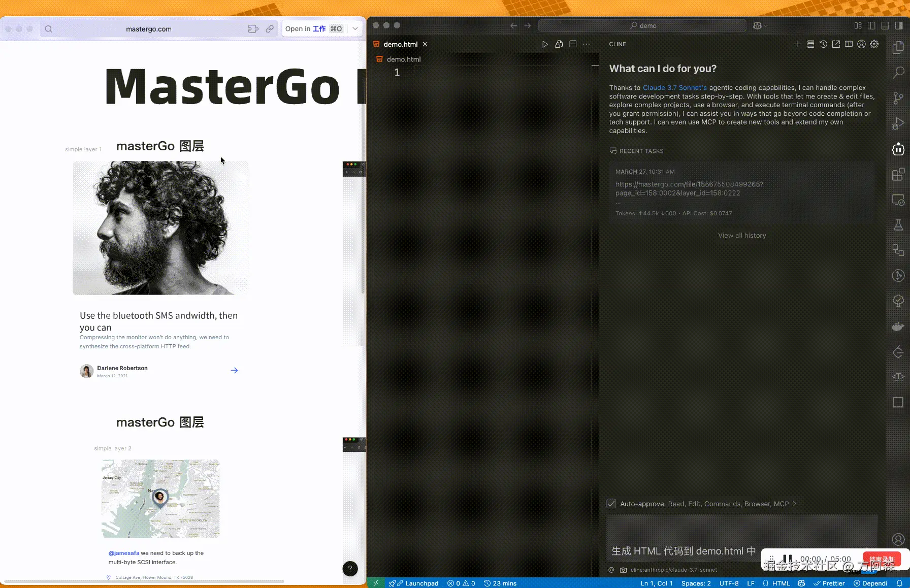Click the map thumbnail in simple layer 2
910x588 pixels.
(160, 499)
